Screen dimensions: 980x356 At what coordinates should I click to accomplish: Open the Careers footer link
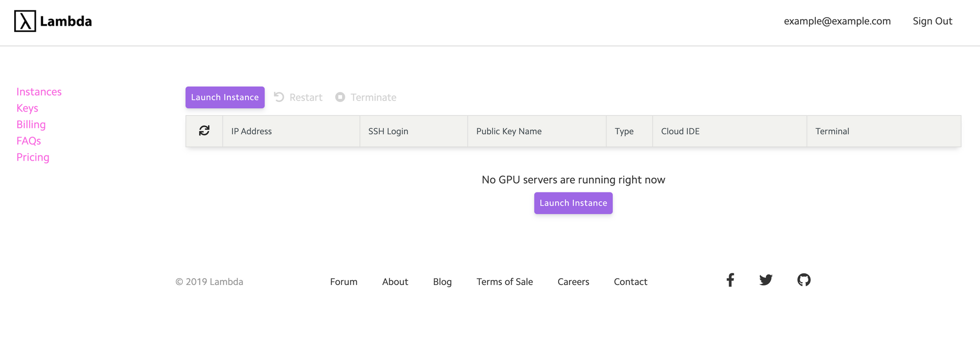pos(573,282)
